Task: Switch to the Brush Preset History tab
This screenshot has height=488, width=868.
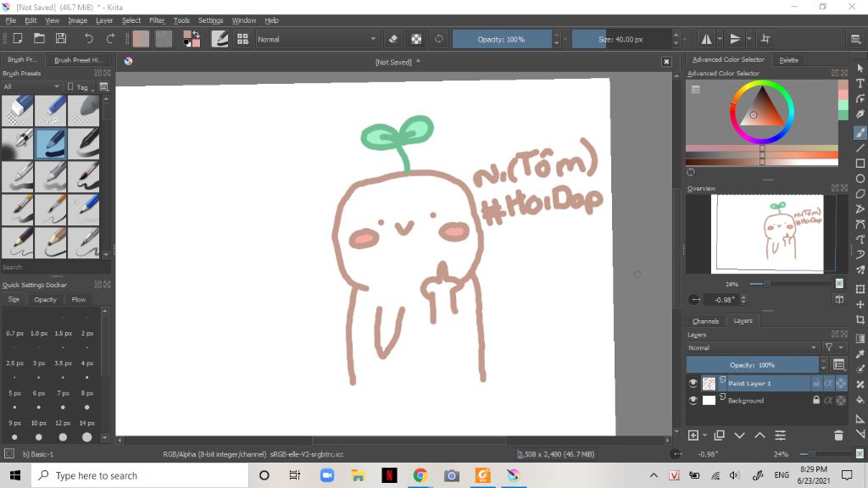Action: point(78,60)
